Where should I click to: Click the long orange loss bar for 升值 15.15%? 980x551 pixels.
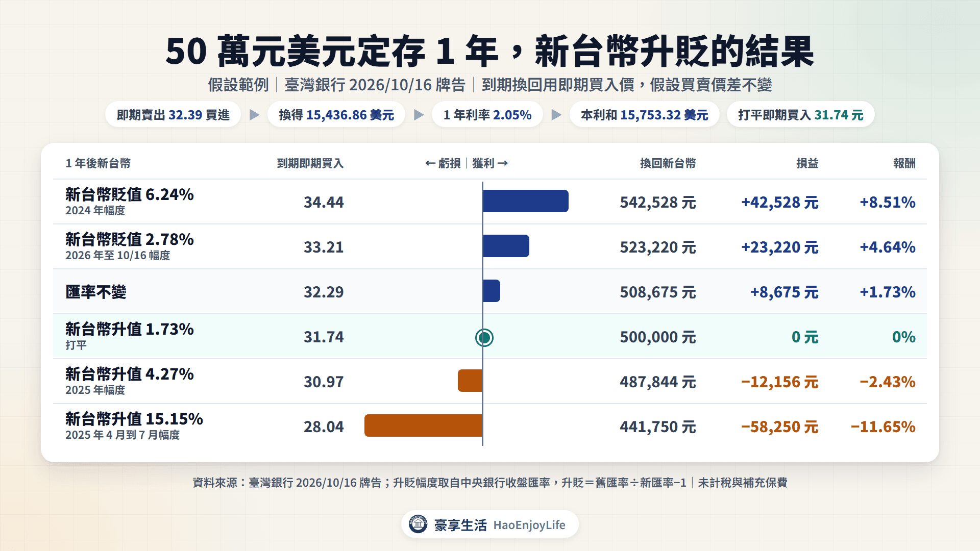(x=423, y=425)
